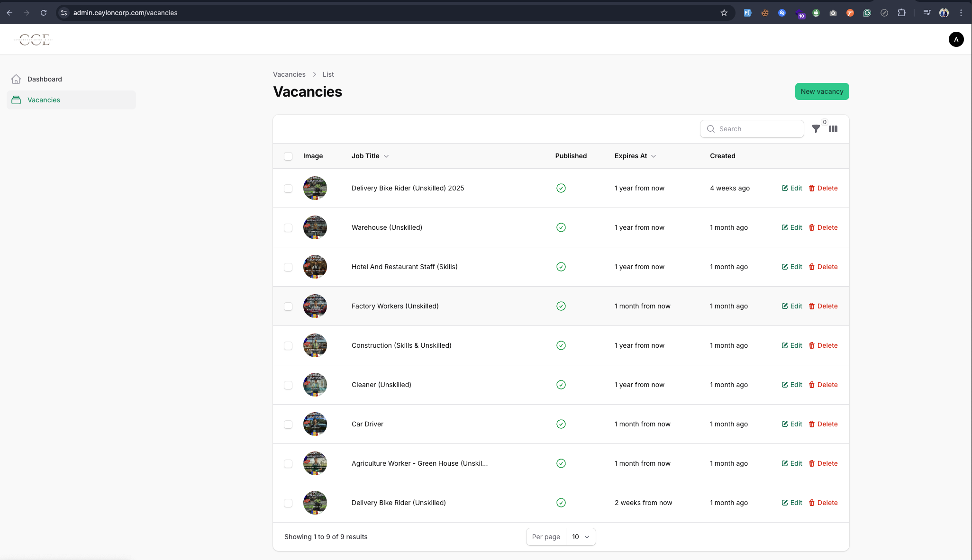The width and height of the screenshot is (972, 560).
Task: Open Dashboard from the sidebar
Action: (x=71, y=79)
